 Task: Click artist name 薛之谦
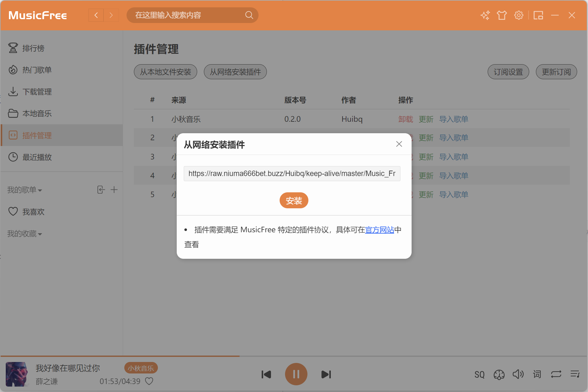click(x=47, y=381)
